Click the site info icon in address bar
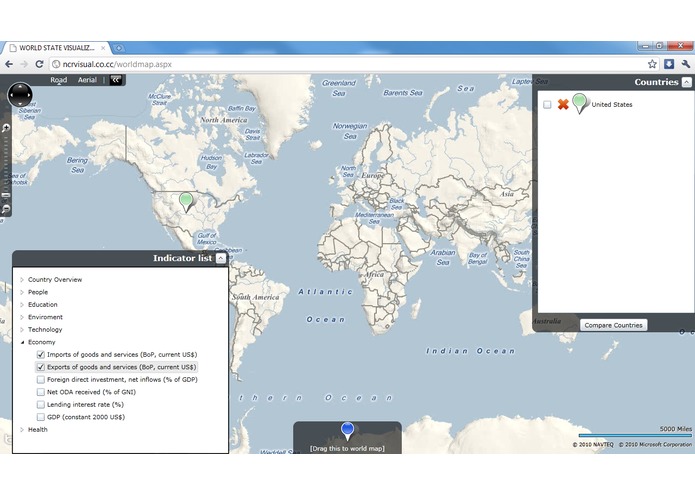This screenshot has width=695, height=494. 56,64
